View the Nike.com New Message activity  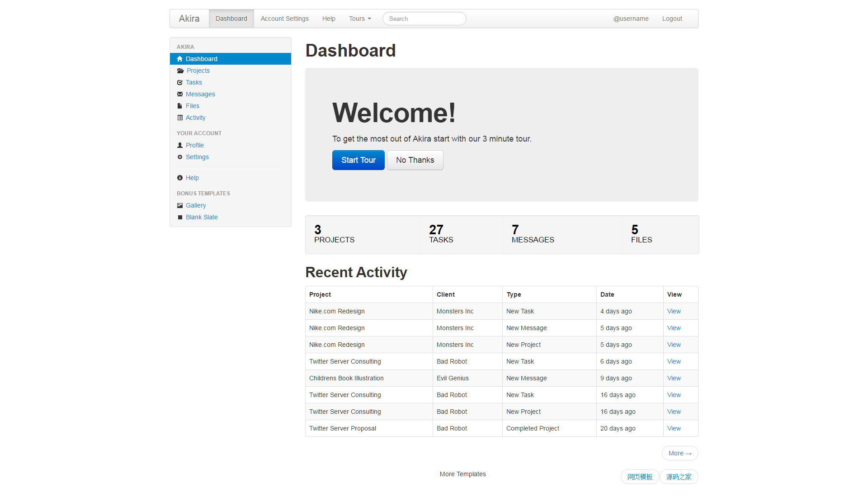coord(674,328)
